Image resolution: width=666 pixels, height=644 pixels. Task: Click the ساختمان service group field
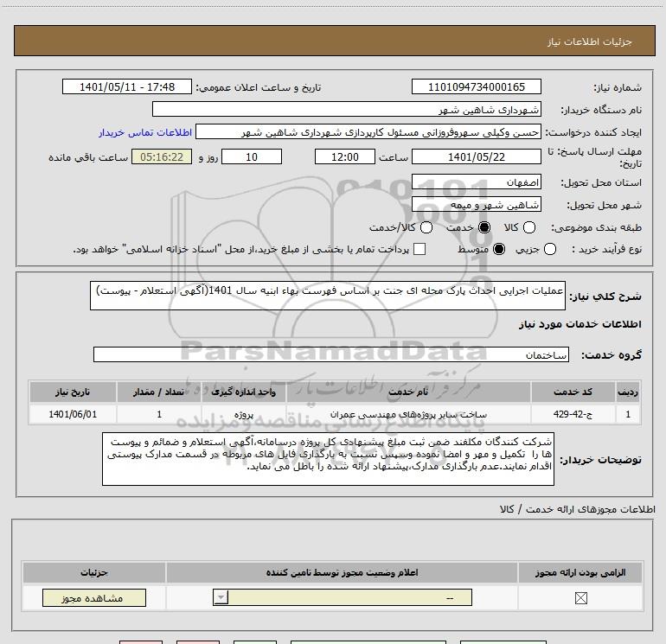331,354
